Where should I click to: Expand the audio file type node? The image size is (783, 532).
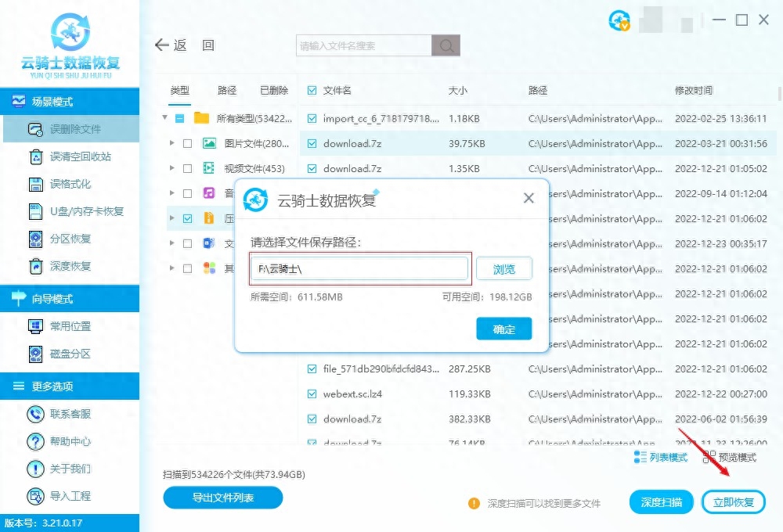tap(171, 192)
